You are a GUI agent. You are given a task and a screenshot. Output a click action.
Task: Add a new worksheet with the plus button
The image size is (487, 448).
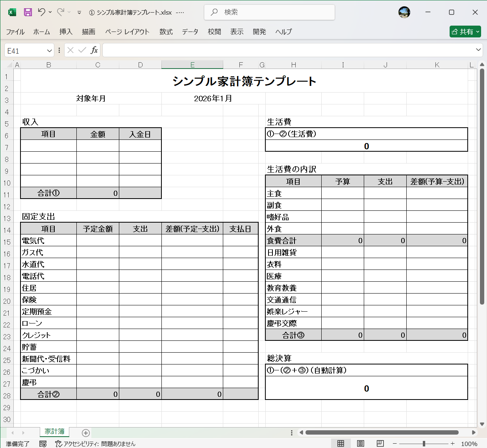point(85,433)
